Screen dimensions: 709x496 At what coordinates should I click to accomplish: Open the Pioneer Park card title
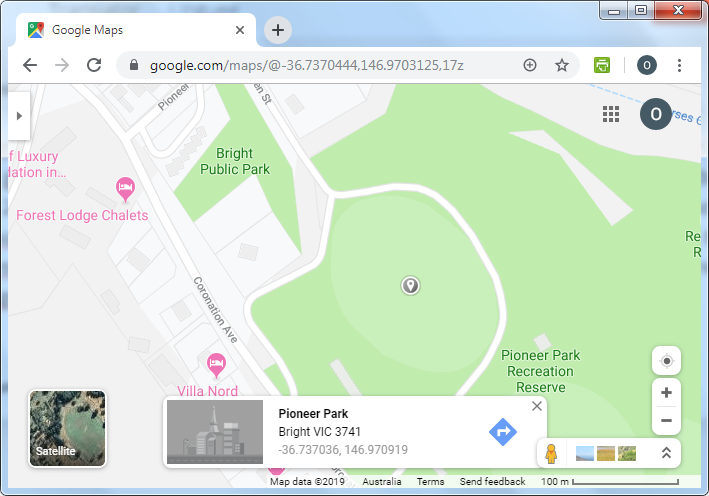point(313,414)
